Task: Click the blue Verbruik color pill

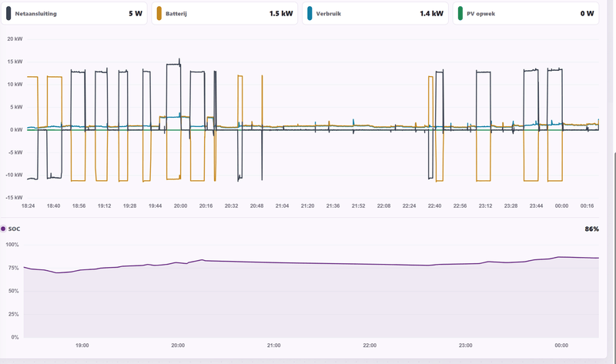Action: [310, 13]
